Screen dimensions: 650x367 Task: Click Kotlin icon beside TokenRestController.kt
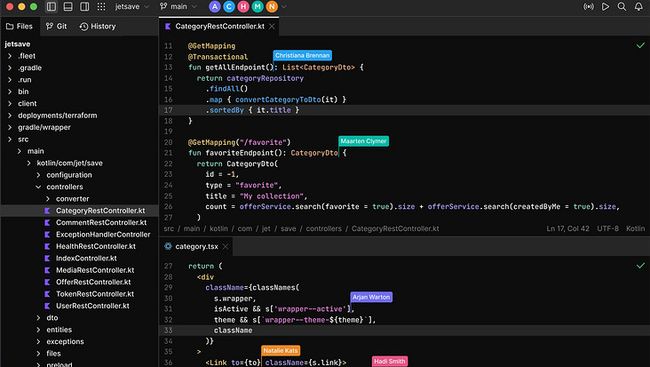[47, 294]
